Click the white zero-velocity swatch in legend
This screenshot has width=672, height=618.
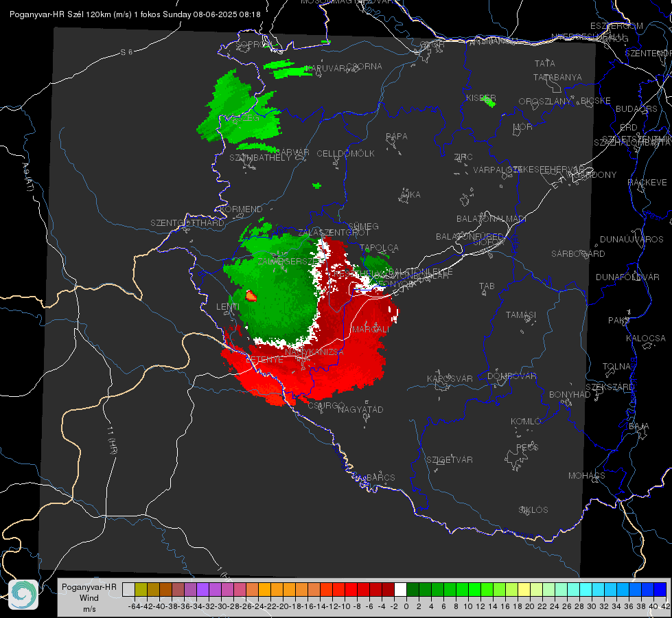[x=400, y=589]
